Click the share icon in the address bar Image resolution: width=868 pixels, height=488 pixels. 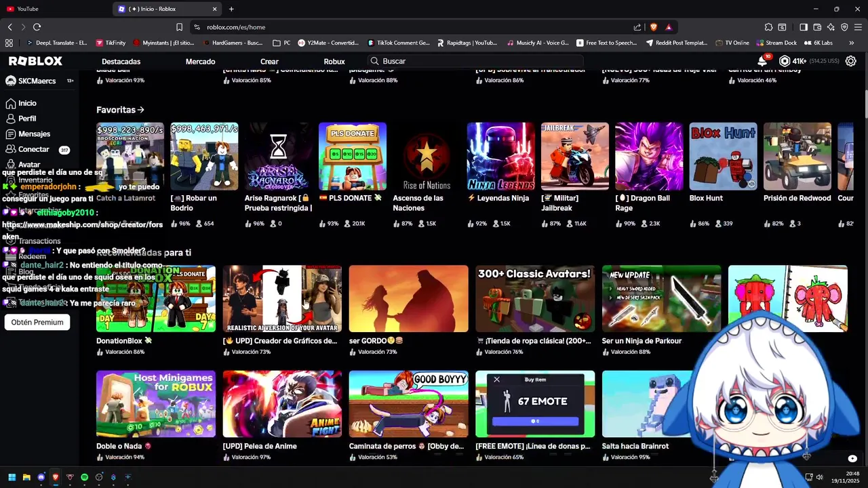(x=637, y=27)
